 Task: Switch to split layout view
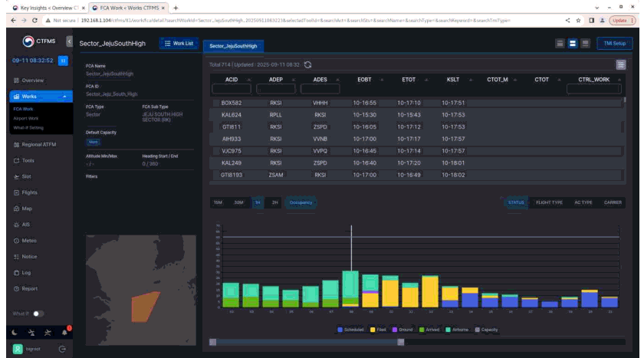pos(573,44)
